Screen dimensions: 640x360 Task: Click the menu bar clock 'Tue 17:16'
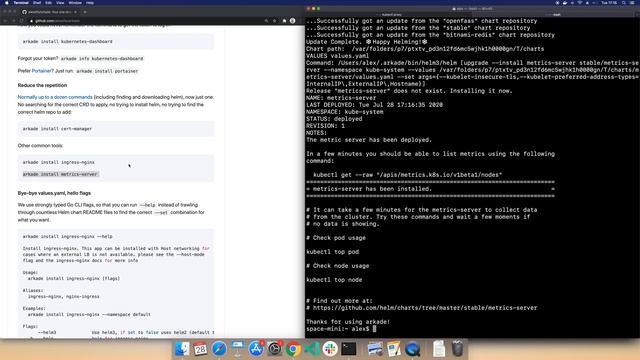click(x=609, y=2)
